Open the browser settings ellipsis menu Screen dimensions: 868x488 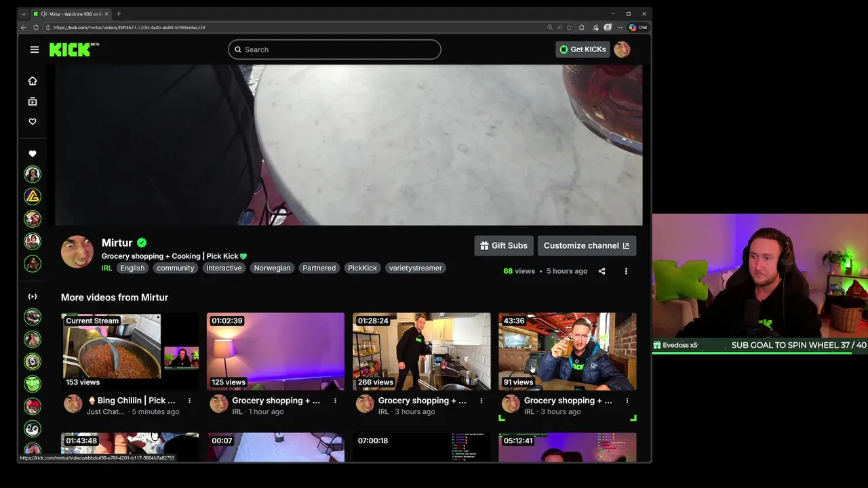click(x=619, y=27)
